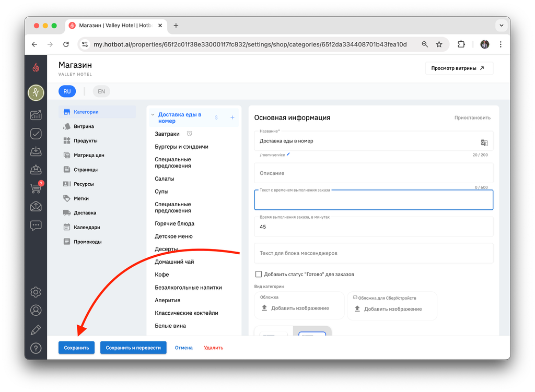This screenshot has height=392, width=535.
Task: Open the Категории menu item
Action: coord(97,112)
